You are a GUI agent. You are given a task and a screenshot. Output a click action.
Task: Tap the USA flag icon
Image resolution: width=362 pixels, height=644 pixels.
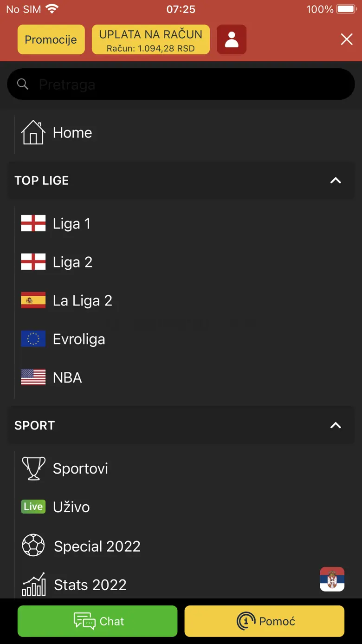pos(33,377)
